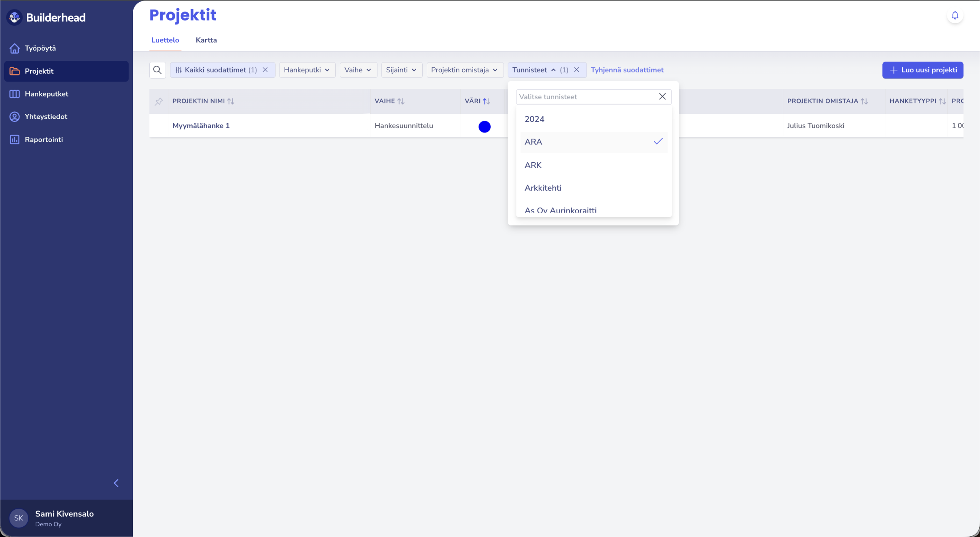
Task: Click the blue color dot of Myymälähanke 1
Action: pyautogui.click(x=484, y=127)
